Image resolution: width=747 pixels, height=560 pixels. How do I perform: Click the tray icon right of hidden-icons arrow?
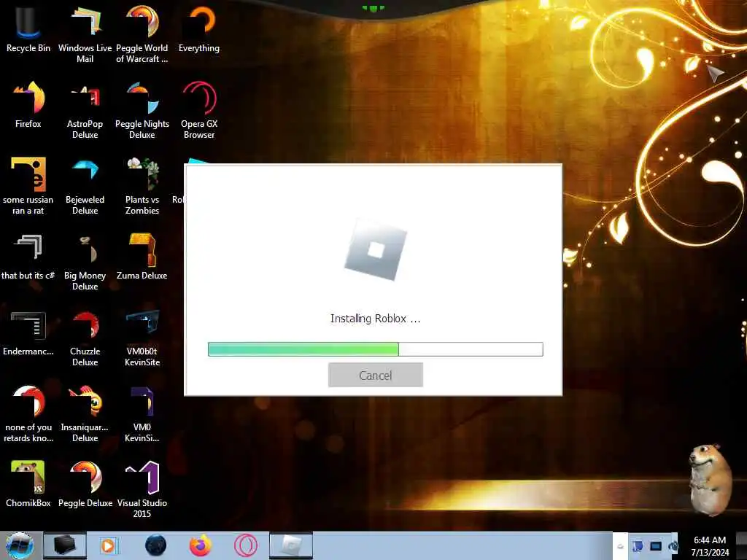pos(638,546)
